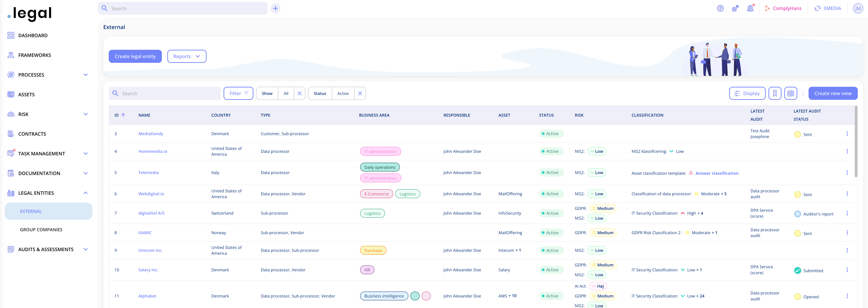Open Display settings button
This screenshot has height=308, width=868.
[747, 93]
